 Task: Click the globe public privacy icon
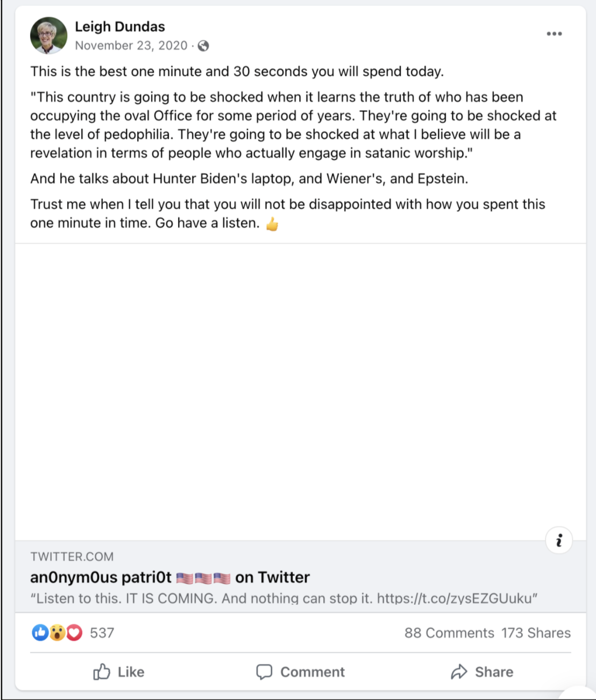[x=203, y=46]
